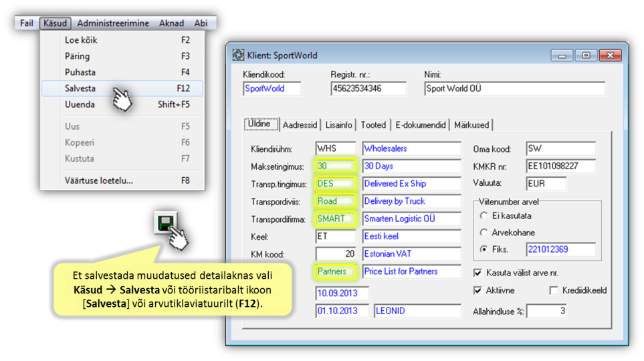Click the Keel code field ET
Image resolution: width=644 pixels, height=361 pixels.
point(336,237)
